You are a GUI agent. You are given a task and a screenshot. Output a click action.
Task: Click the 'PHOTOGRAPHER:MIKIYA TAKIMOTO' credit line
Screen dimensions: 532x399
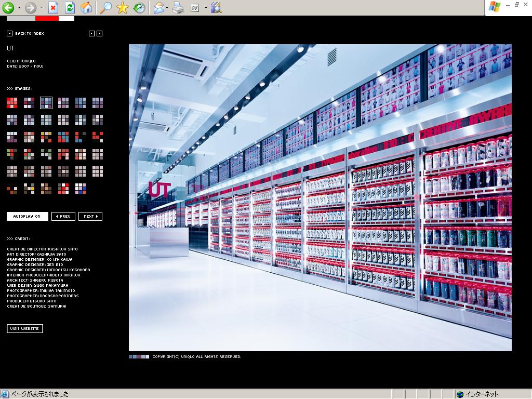point(41,291)
